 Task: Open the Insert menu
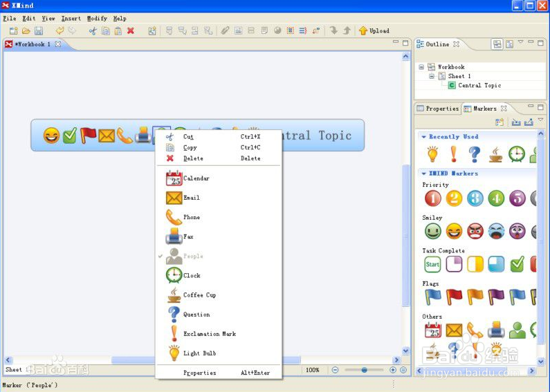pos(71,18)
